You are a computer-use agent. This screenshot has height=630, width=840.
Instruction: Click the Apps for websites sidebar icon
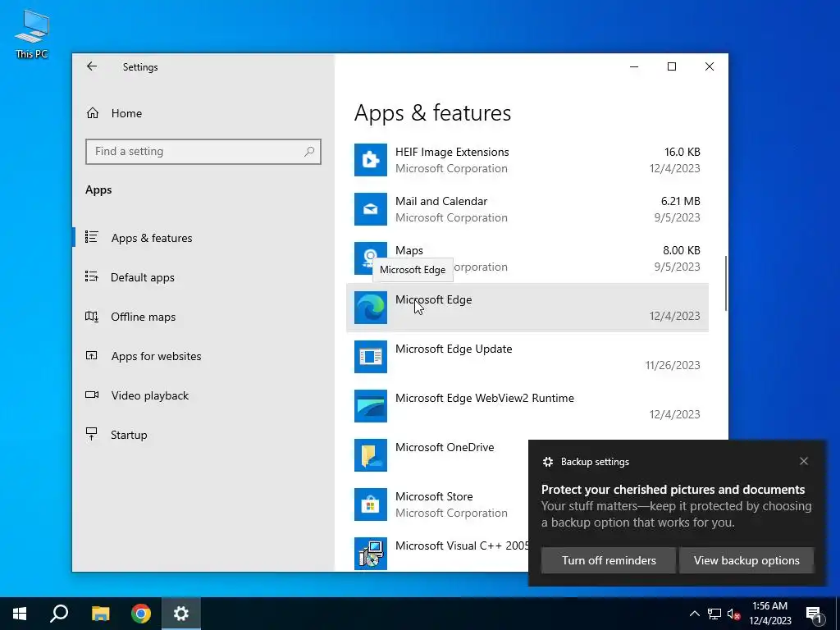tap(92, 355)
